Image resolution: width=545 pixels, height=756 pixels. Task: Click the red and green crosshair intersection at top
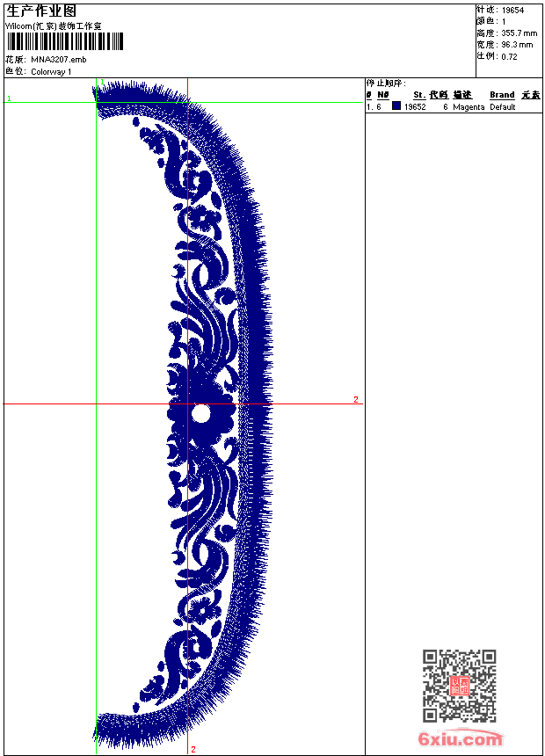click(x=187, y=102)
